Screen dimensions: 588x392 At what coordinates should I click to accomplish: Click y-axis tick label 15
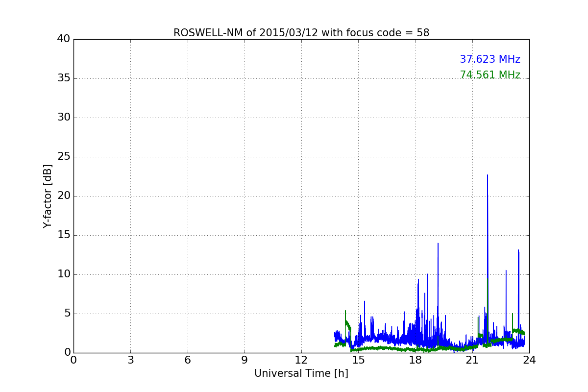tap(64, 235)
